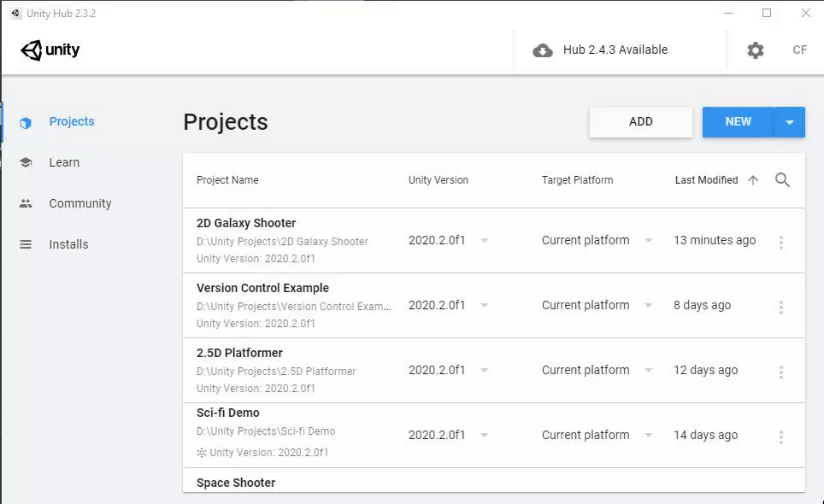This screenshot has width=824, height=504.
Task: Open the CF account menu
Action: [799, 50]
